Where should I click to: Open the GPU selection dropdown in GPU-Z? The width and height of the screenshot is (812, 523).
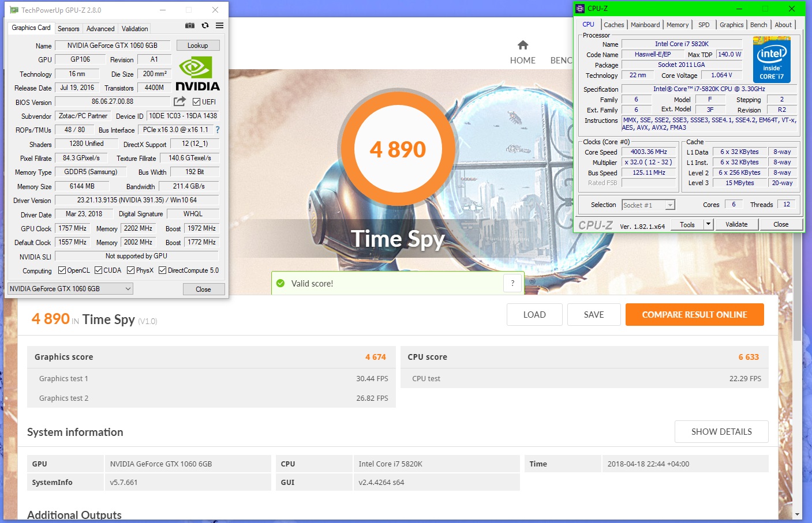tap(70, 289)
